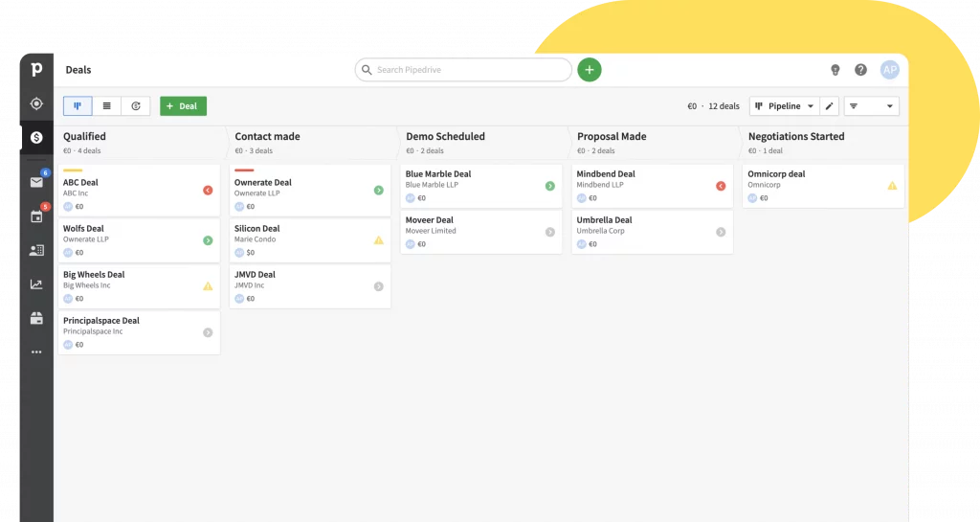
Task: Open the Principalspace Deal card
Action: 139,332
